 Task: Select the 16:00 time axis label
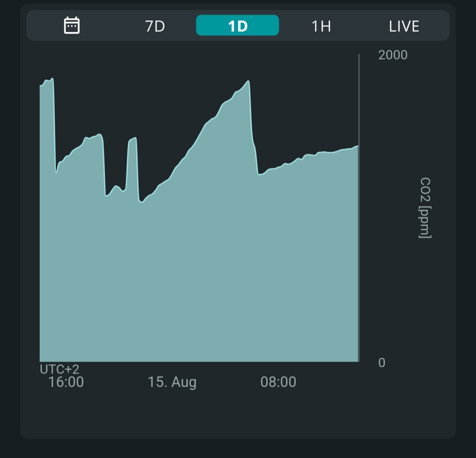pos(66,382)
